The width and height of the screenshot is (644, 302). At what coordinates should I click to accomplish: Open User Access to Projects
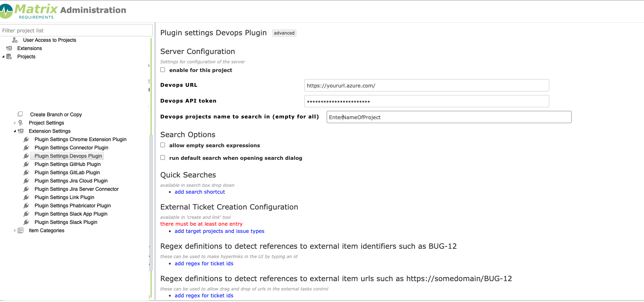click(50, 40)
